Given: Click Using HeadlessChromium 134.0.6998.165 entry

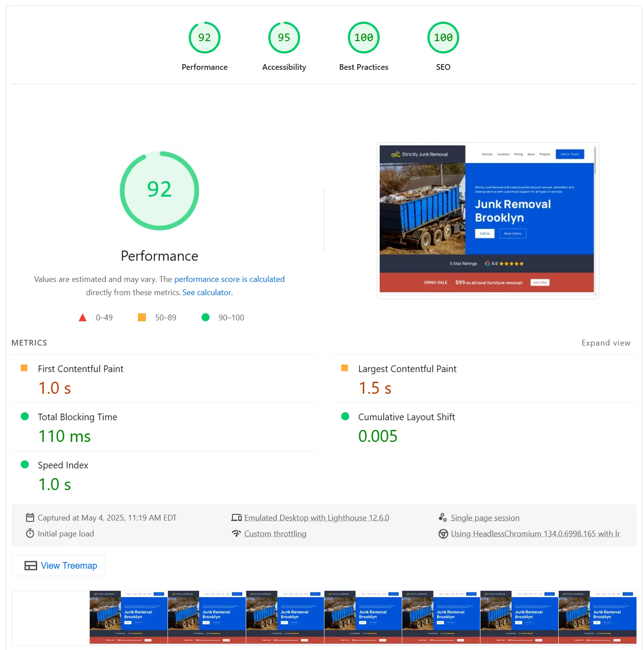Looking at the screenshot, I should 535,534.
